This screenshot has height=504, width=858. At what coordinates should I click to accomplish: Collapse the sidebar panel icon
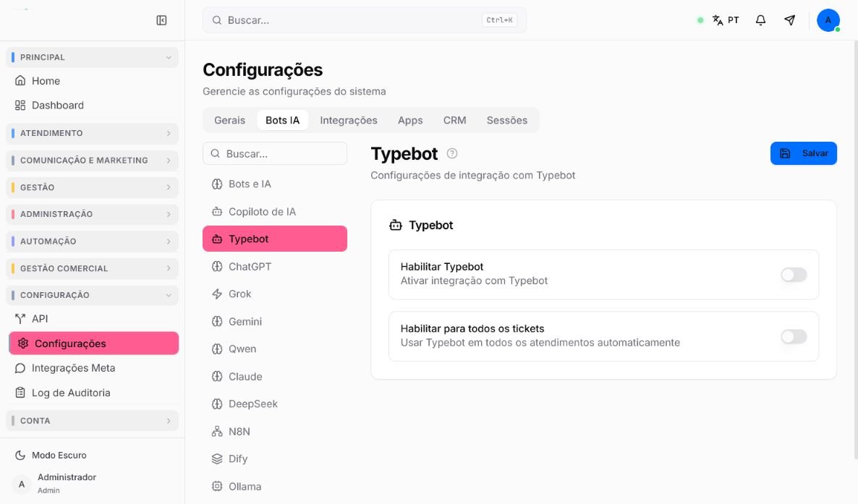pyautogui.click(x=161, y=20)
